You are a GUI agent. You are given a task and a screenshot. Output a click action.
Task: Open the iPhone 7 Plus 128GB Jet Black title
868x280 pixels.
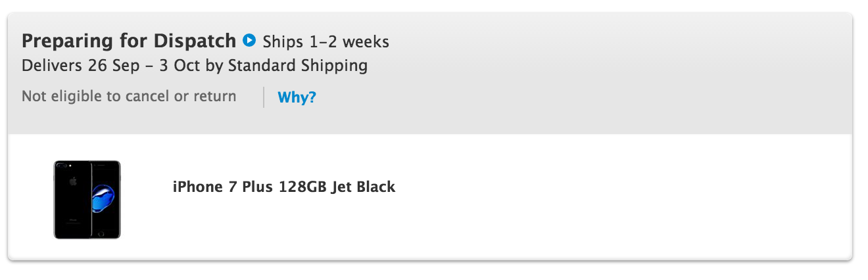click(x=284, y=187)
